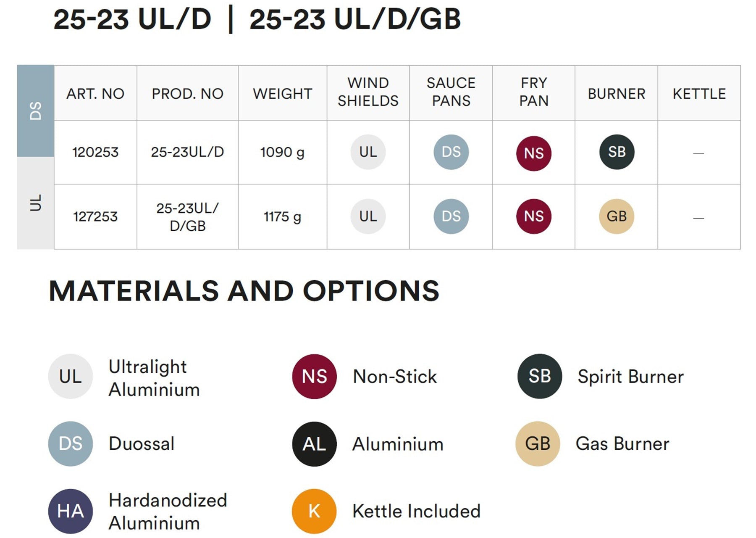Click the UL Ultralight Aluminium legend icon
The image size is (756, 538).
click(x=70, y=376)
